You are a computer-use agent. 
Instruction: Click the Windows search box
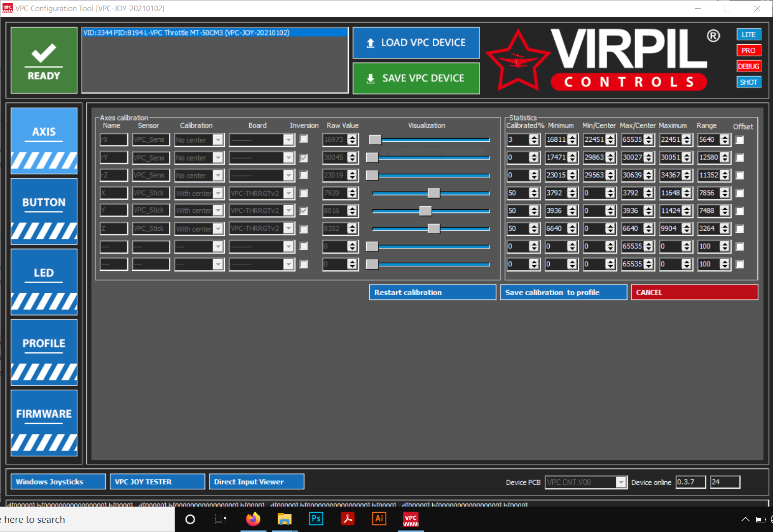[86, 519]
